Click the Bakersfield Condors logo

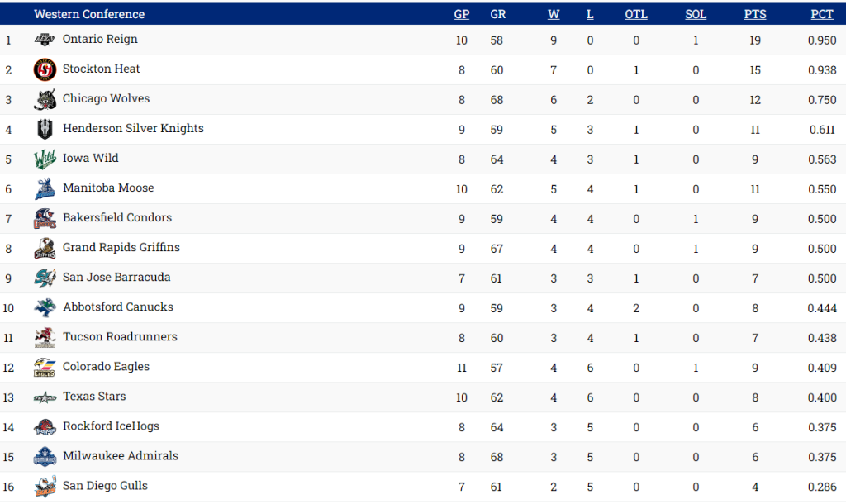(45, 219)
